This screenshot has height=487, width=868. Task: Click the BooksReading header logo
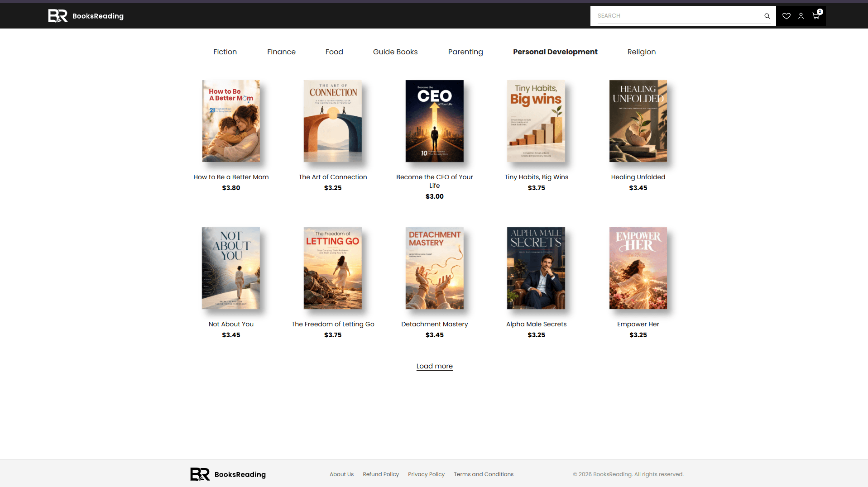(86, 16)
